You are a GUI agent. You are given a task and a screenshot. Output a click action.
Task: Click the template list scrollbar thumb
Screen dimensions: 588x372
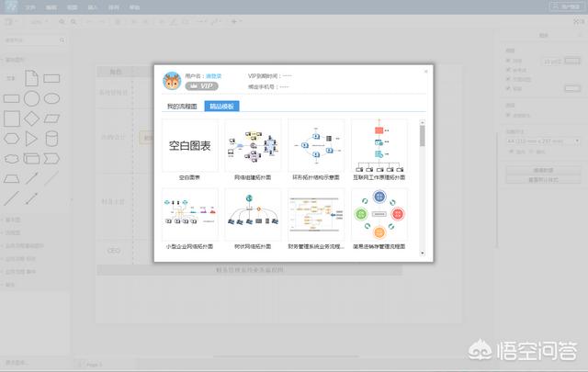(423, 136)
